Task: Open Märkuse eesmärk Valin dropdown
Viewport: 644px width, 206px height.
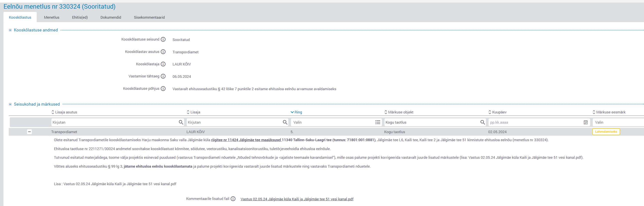Action: click(x=618, y=122)
